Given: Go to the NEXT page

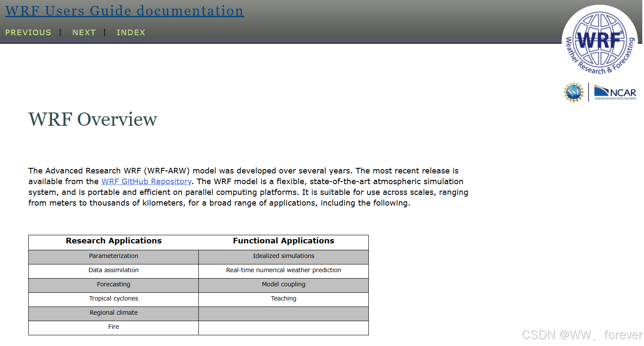Looking at the screenshot, I should [x=84, y=33].
